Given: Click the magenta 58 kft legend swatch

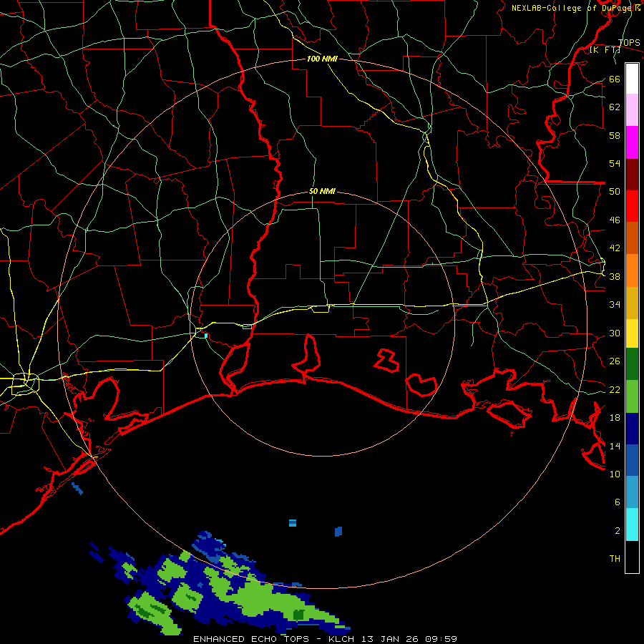Looking at the screenshot, I should [632, 142].
